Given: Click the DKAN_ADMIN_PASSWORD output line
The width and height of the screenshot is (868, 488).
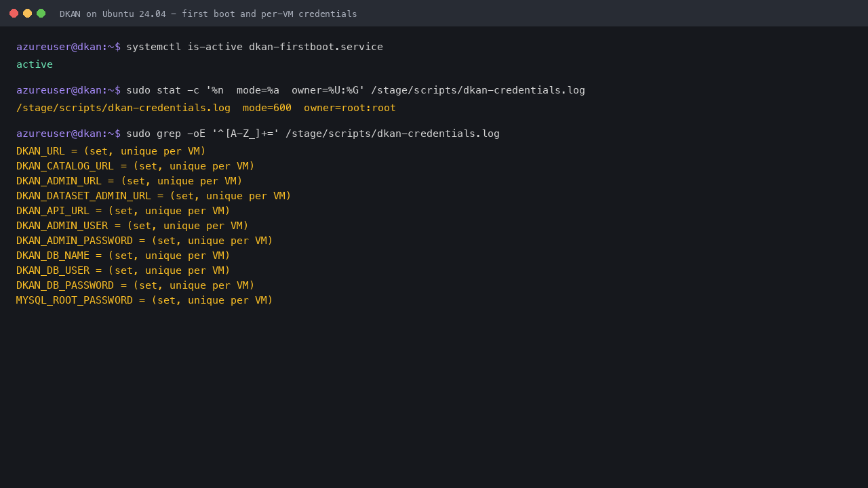Looking at the screenshot, I should click(x=144, y=241).
